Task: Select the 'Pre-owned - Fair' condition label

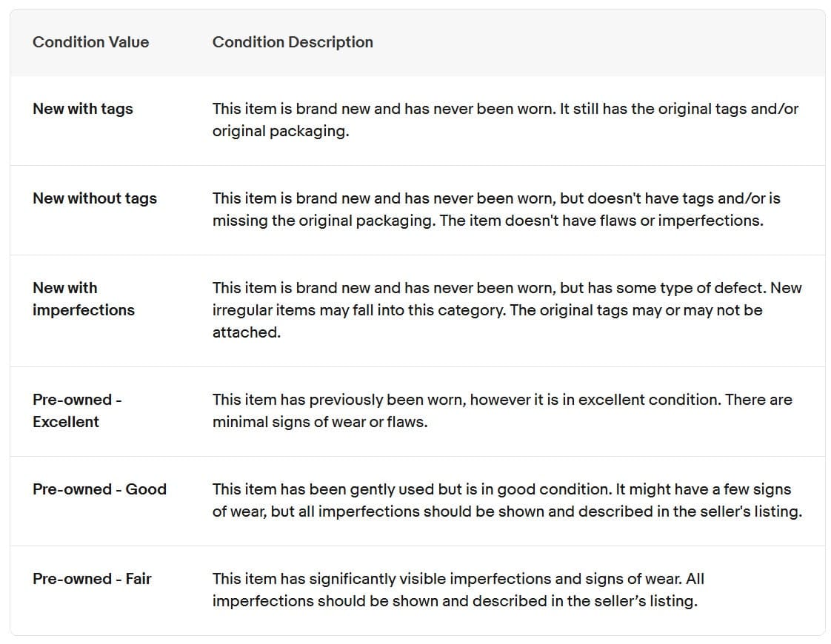Action: point(92,579)
